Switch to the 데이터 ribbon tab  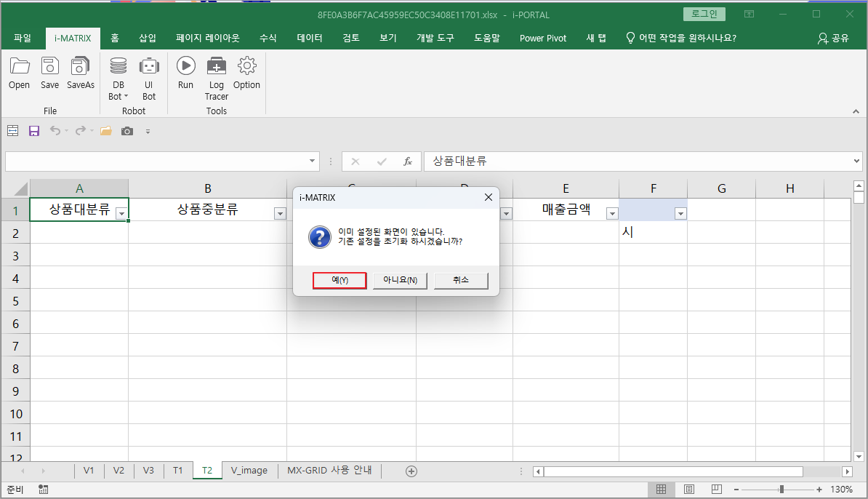(310, 38)
